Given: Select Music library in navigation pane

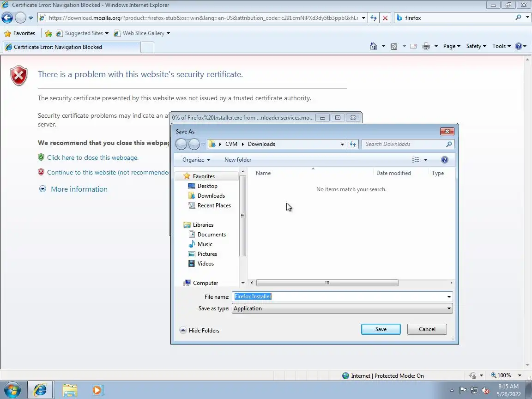Looking at the screenshot, I should click(205, 244).
